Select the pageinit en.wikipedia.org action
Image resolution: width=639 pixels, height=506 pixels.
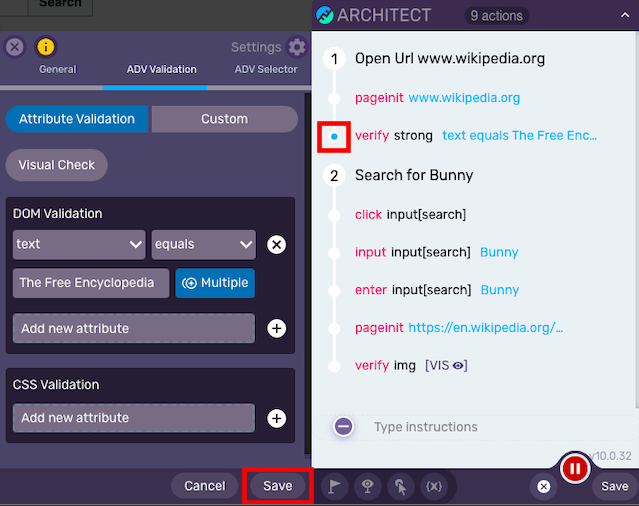click(459, 328)
